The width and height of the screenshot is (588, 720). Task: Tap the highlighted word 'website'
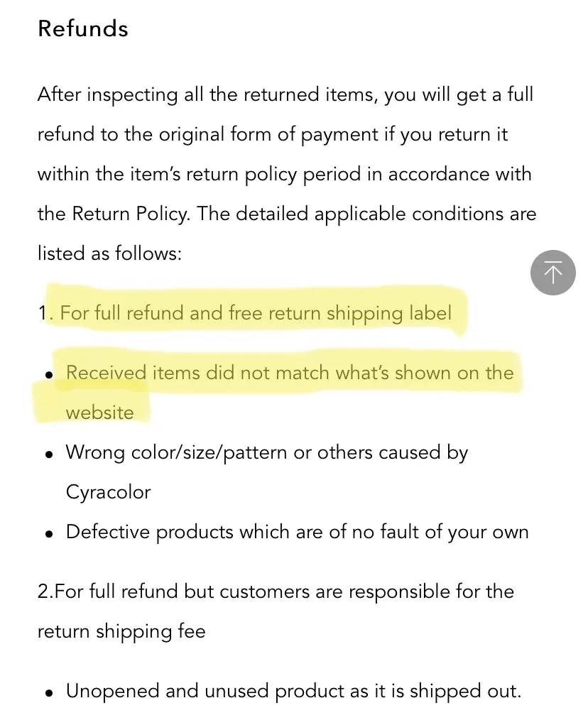click(x=99, y=413)
